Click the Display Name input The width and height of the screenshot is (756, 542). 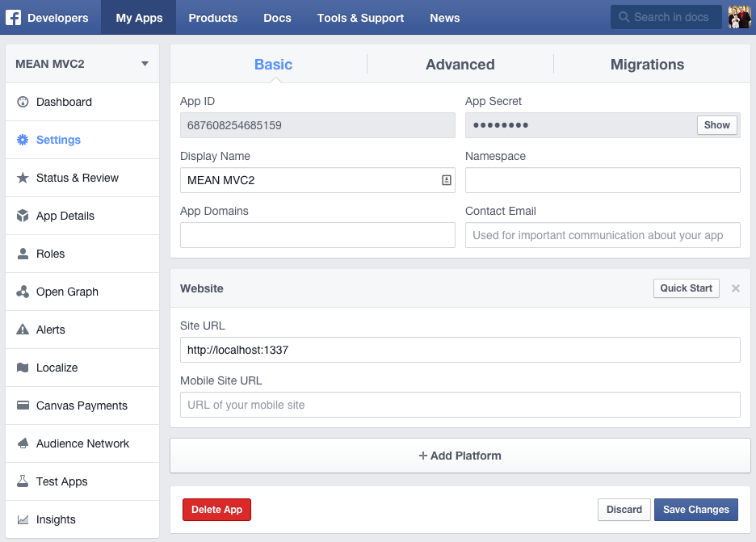pos(317,180)
